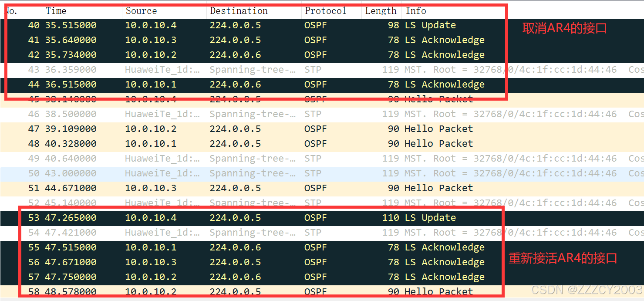Click the Destination column header

click(x=239, y=11)
